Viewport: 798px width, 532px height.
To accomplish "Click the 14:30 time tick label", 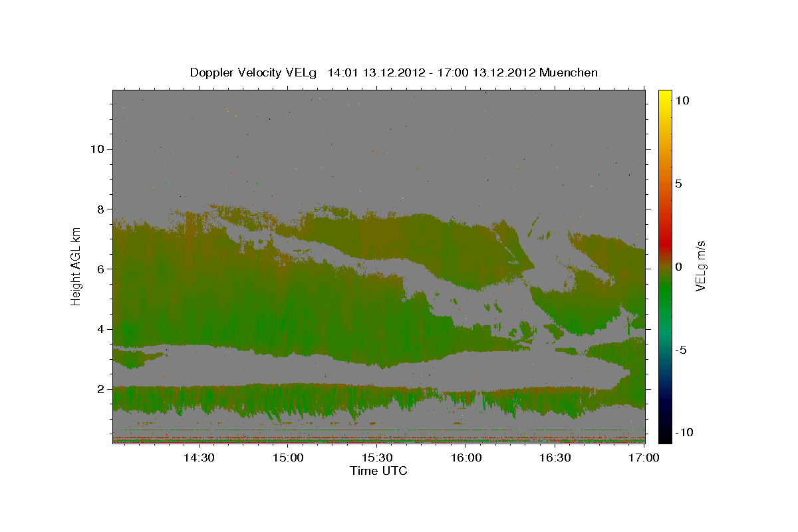I will [198, 458].
